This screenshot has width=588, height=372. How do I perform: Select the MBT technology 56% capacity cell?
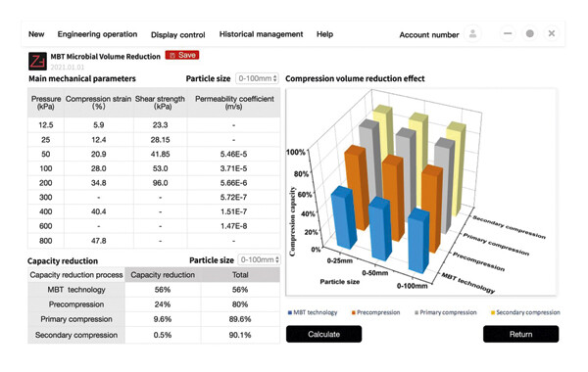click(x=163, y=290)
